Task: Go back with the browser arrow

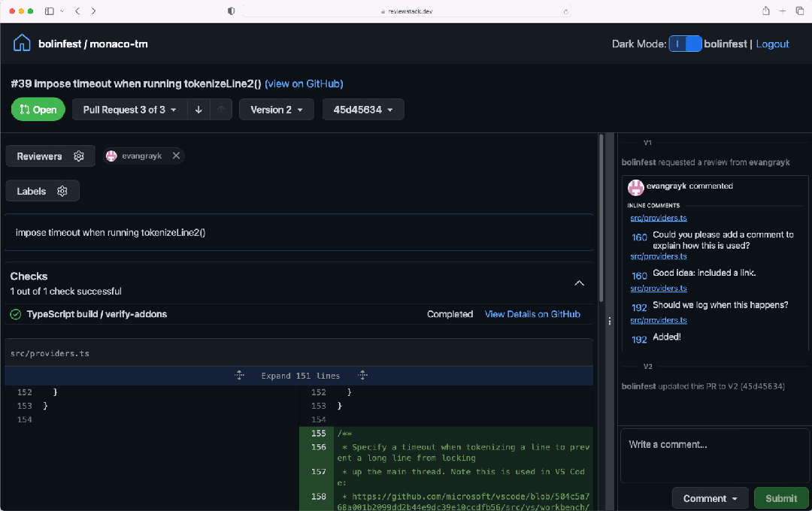Action: pyautogui.click(x=77, y=11)
